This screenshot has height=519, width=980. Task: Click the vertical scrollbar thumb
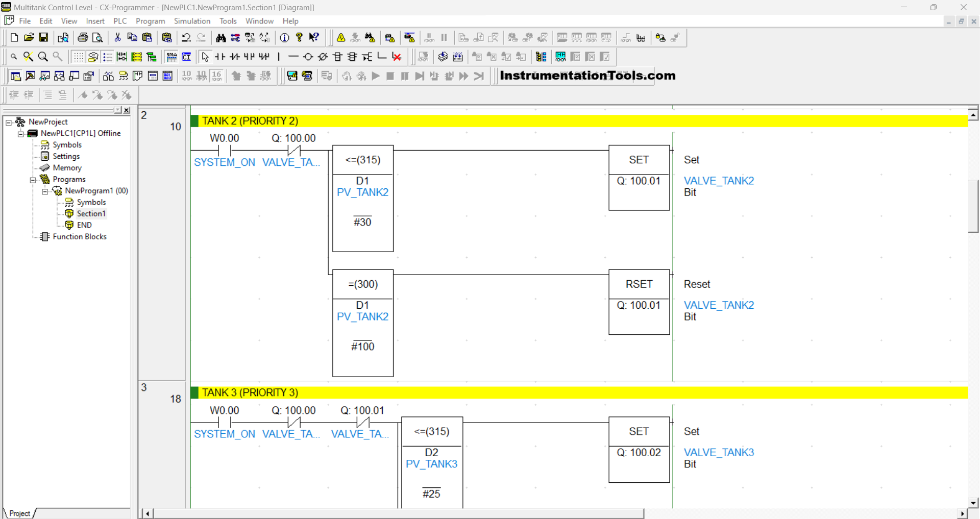[973, 206]
